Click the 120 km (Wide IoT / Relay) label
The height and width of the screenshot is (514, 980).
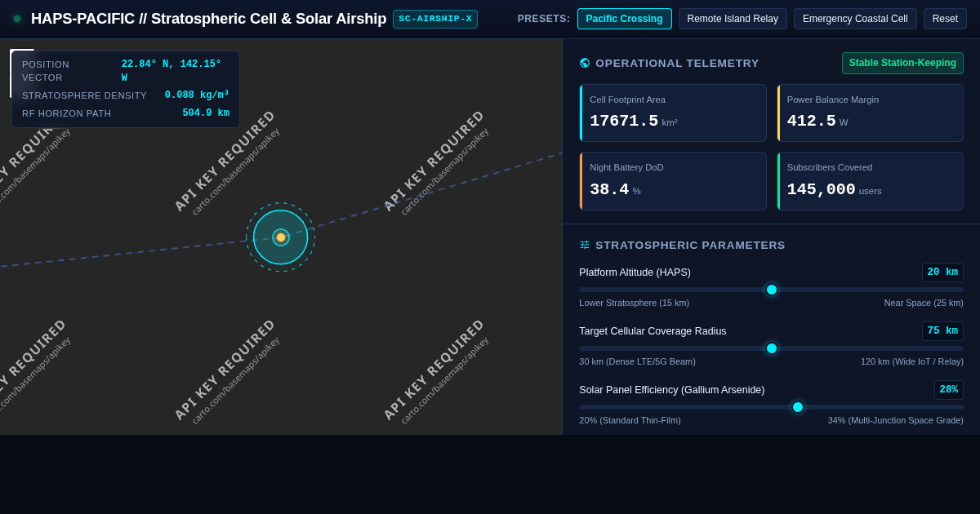(912, 361)
